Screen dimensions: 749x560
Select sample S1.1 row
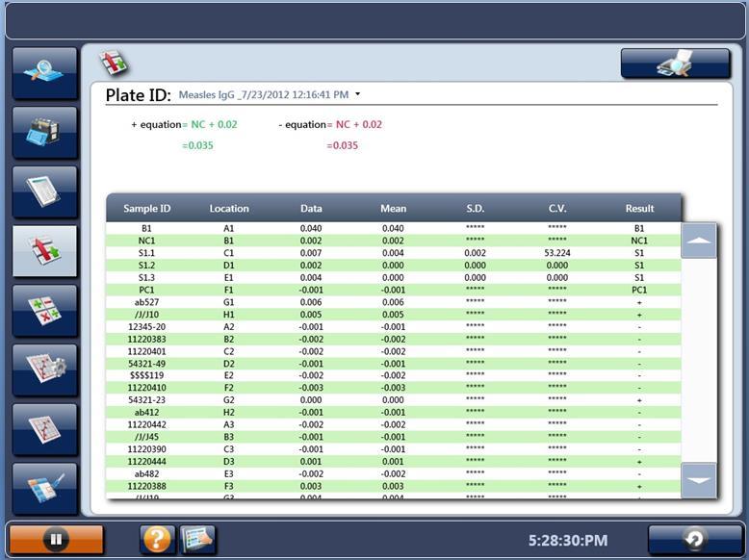click(x=394, y=253)
